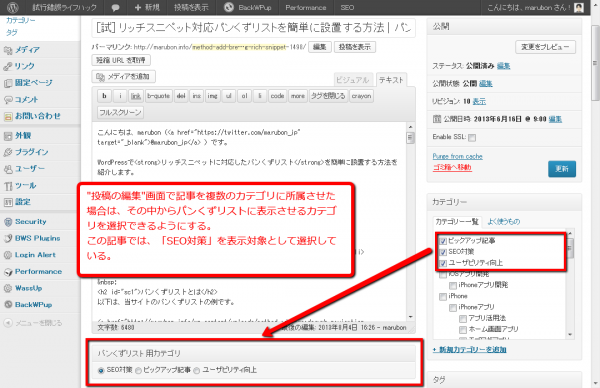Check the ホーム画面アプリ category checkbox
This screenshot has height=388, width=600.
463,330
